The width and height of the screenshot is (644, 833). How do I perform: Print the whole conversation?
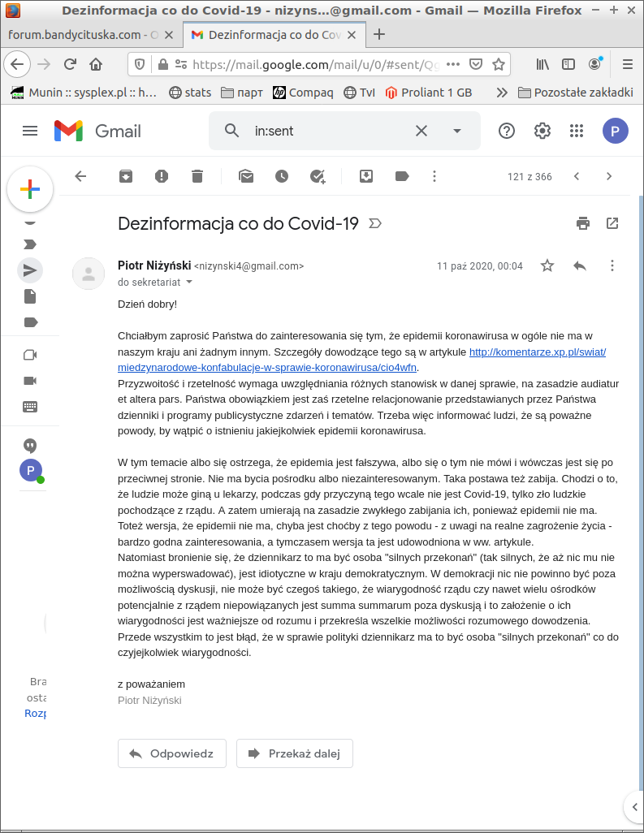[x=583, y=223]
